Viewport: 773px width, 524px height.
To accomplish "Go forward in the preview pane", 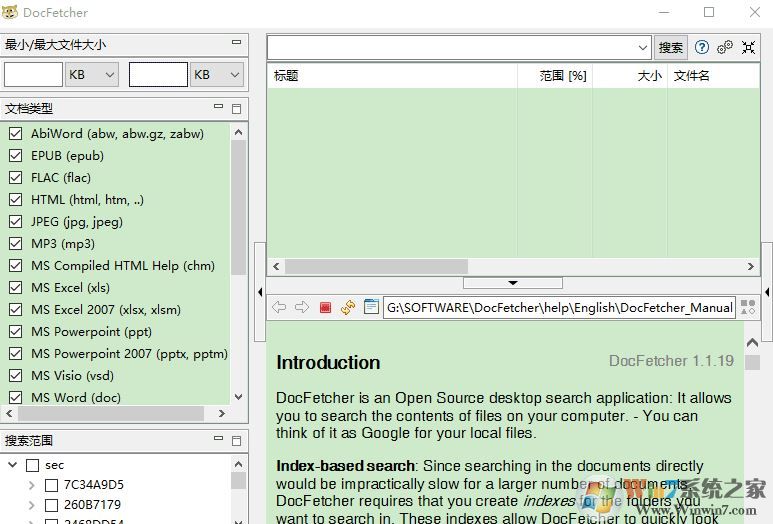I will 302,307.
